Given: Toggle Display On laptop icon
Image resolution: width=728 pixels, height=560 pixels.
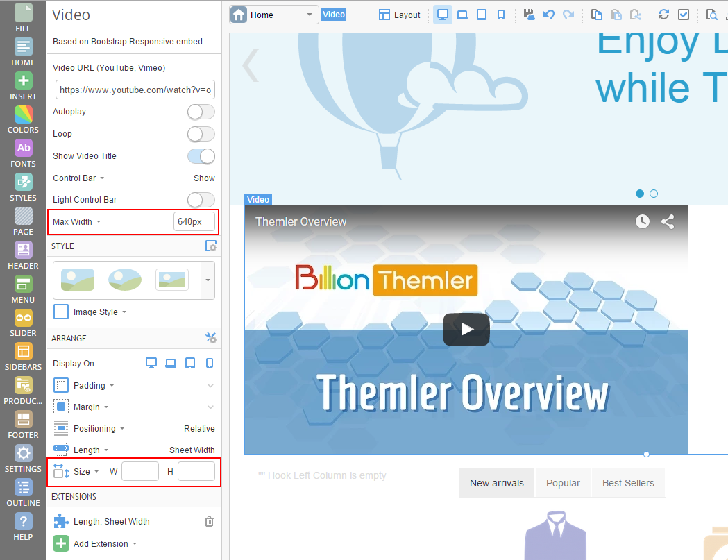Looking at the screenshot, I should tap(171, 363).
